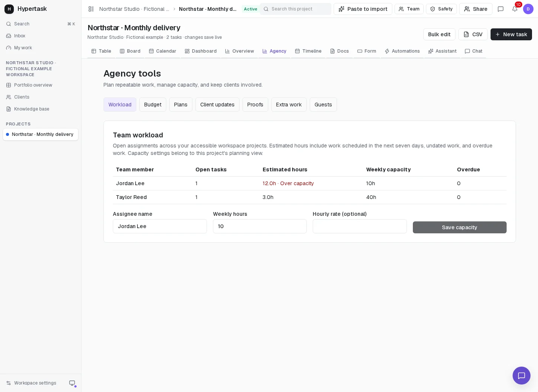Image resolution: width=538 pixels, height=392 pixels.
Task: Focus the Search this project box
Action: [296, 9]
